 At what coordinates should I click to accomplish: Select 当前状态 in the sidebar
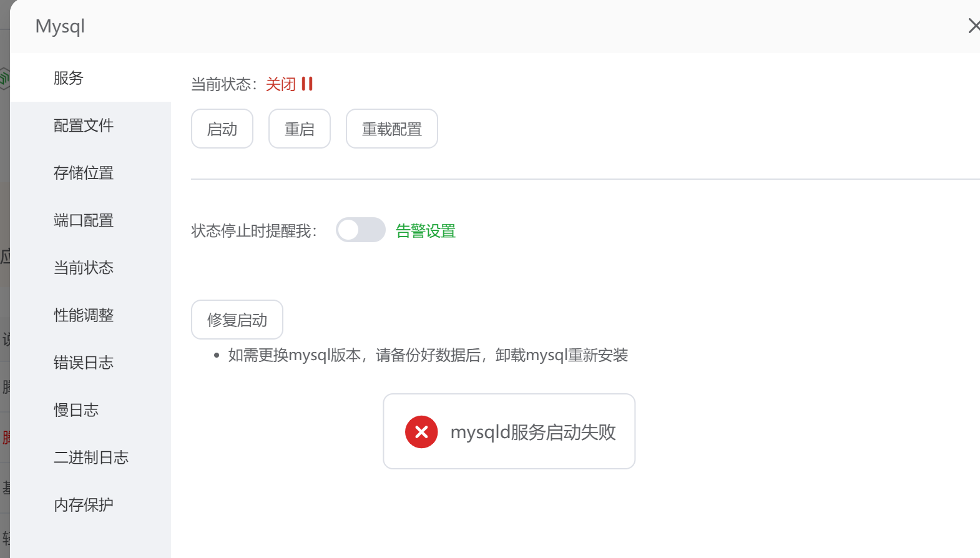tap(91, 268)
